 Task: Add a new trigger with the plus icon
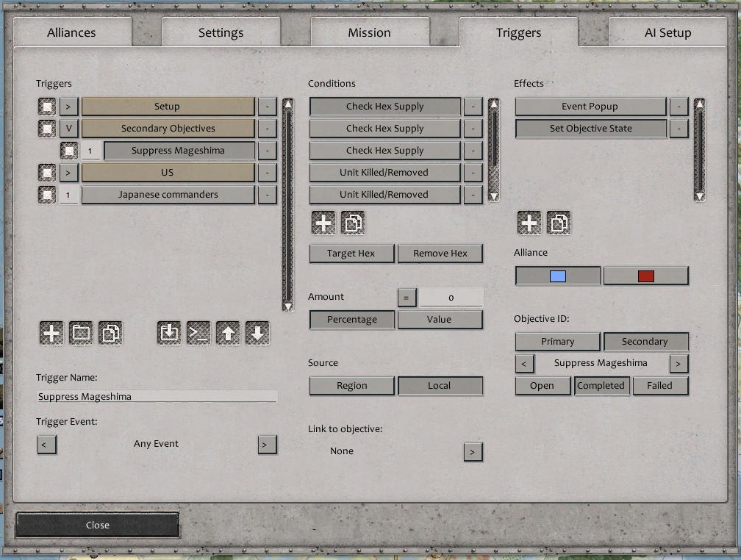pyautogui.click(x=51, y=332)
